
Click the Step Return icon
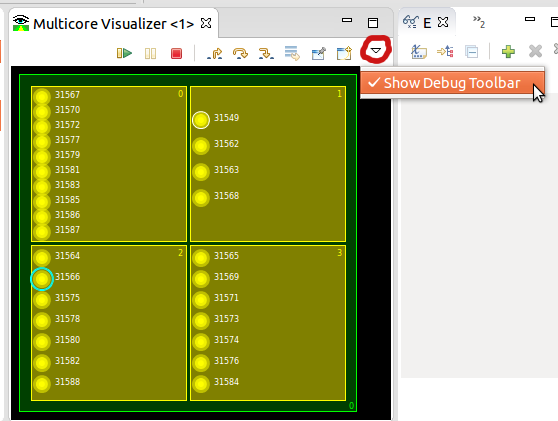click(266, 54)
